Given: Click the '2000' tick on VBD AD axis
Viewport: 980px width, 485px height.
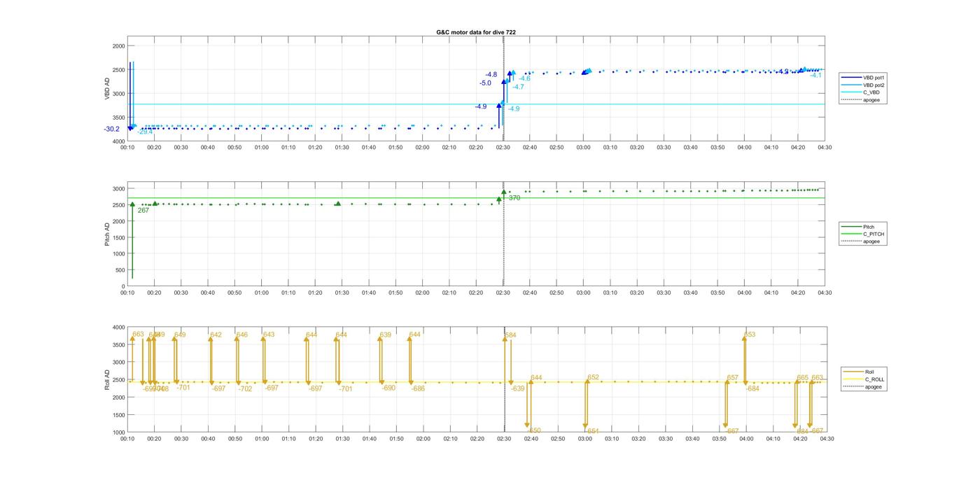Looking at the screenshot, I should click(119, 45).
